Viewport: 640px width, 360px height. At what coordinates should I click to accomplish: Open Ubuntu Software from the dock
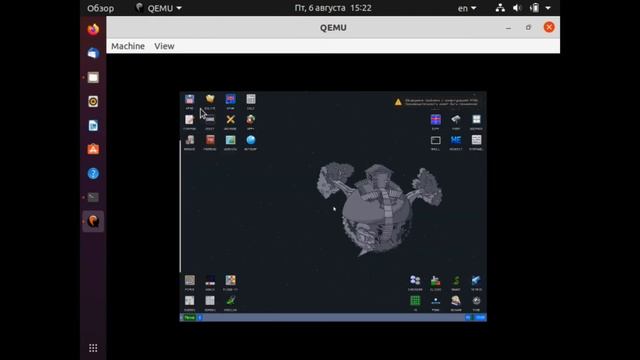click(x=93, y=149)
